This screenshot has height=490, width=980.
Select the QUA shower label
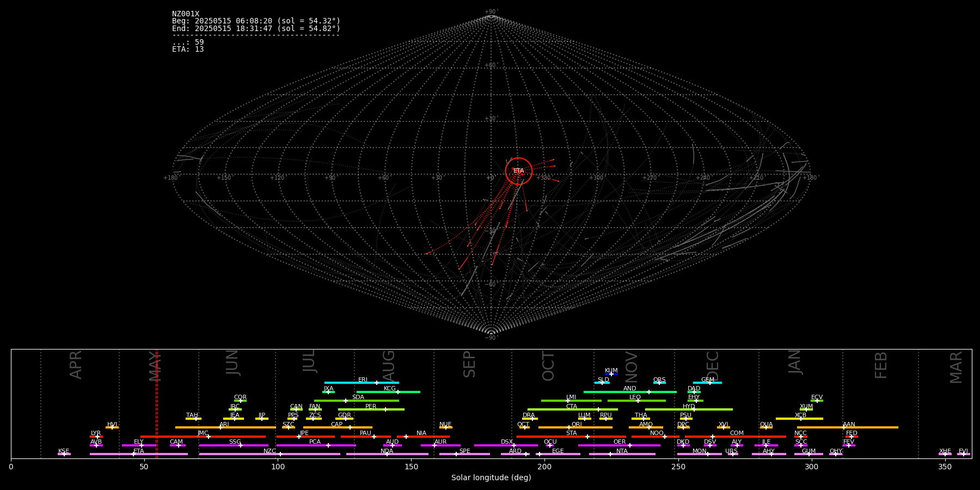766,425
